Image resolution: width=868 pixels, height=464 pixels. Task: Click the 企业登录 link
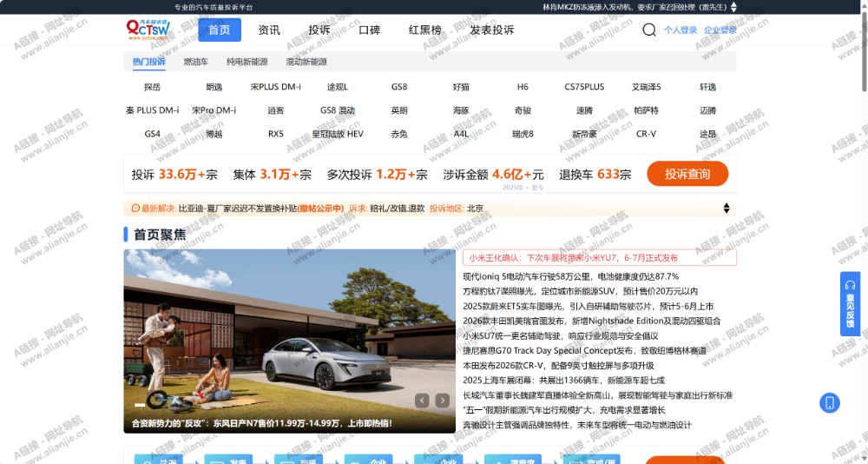coord(720,30)
